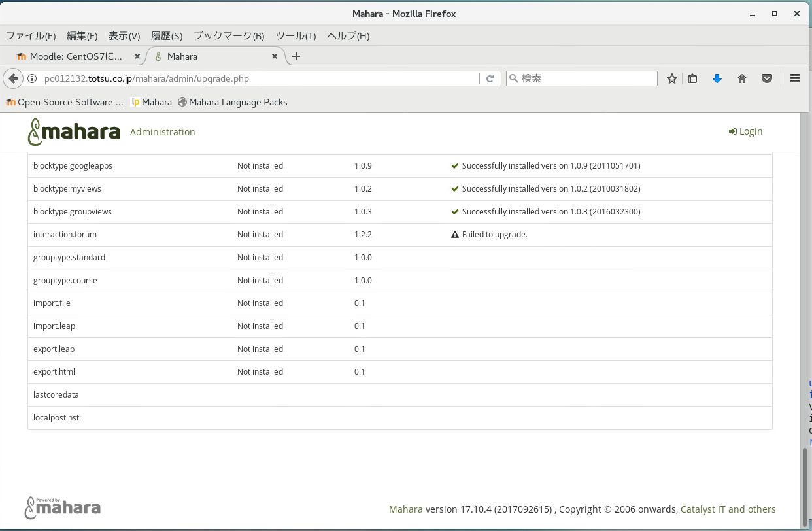Image resolution: width=812 pixels, height=531 pixels.
Task: Click the blocktype.myviews name
Action: (x=67, y=188)
